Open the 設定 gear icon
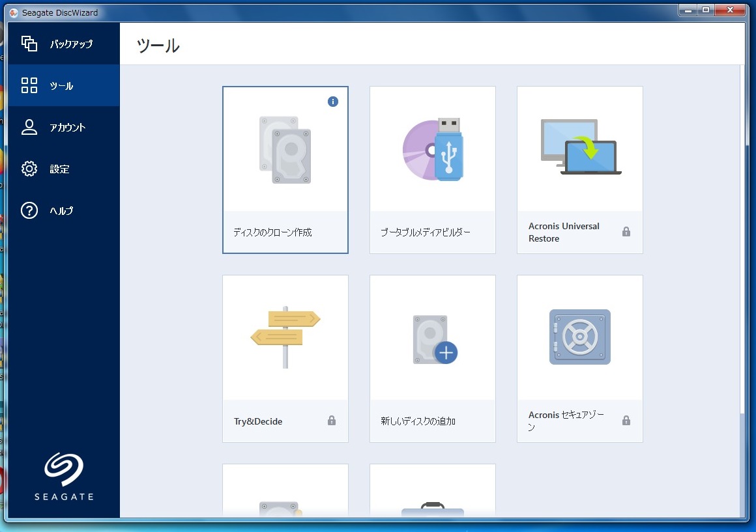 (29, 169)
